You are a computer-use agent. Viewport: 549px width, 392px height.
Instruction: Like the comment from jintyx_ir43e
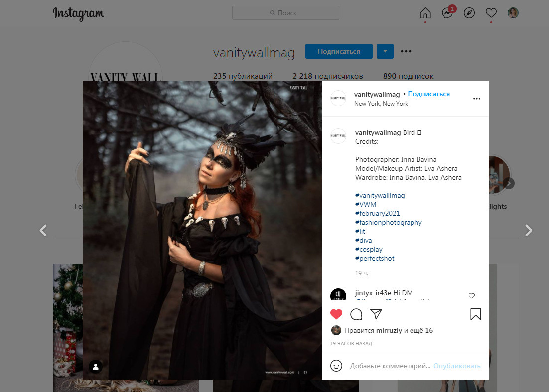(472, 296)
